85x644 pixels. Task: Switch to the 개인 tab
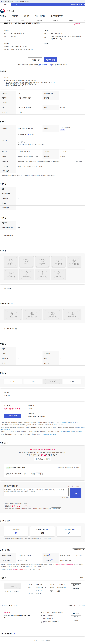click(5, 5)
